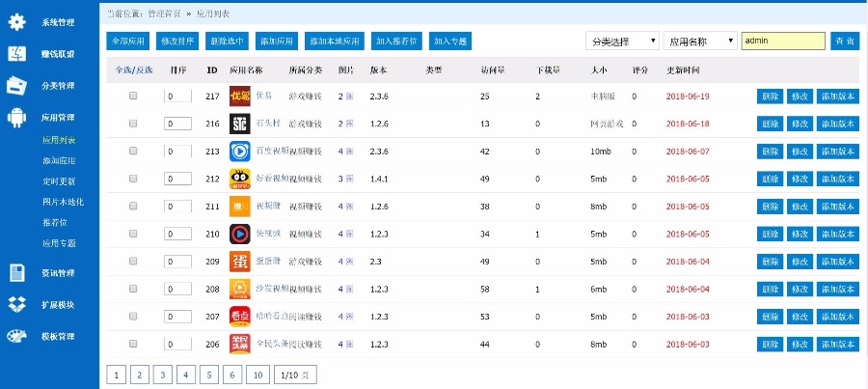Check the box for app ID 210

pyautogui.click(x=133, y=234)
